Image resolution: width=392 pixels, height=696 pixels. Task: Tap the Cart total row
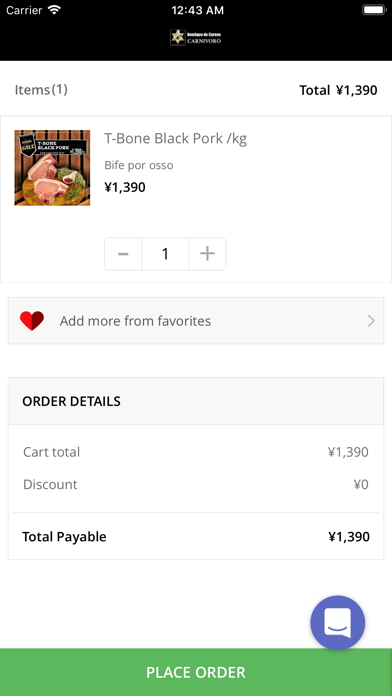click(196, 452)
